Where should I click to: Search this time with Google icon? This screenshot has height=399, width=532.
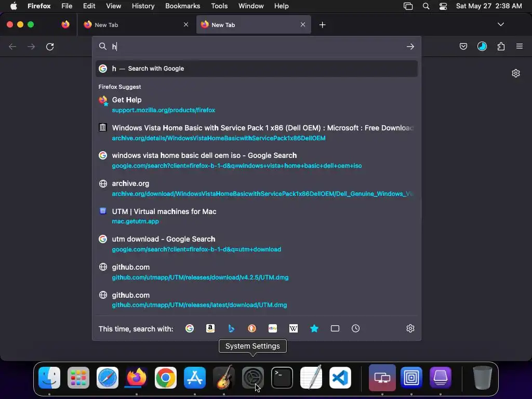click(190, 328)
